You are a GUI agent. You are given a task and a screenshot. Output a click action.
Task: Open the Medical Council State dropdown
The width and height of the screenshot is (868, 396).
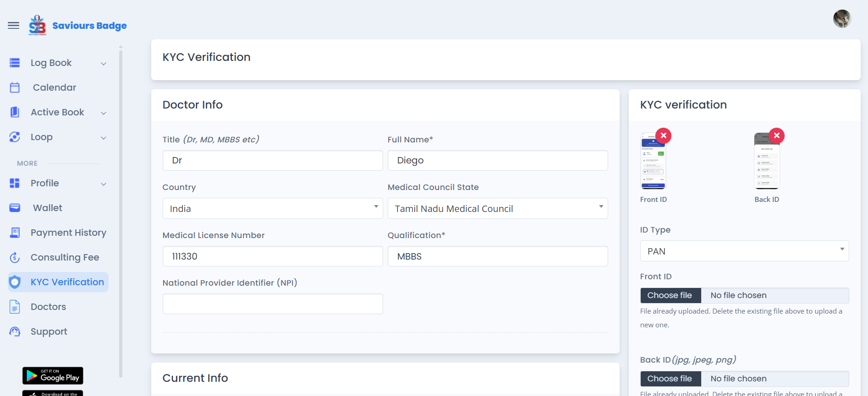pos(497,208)
